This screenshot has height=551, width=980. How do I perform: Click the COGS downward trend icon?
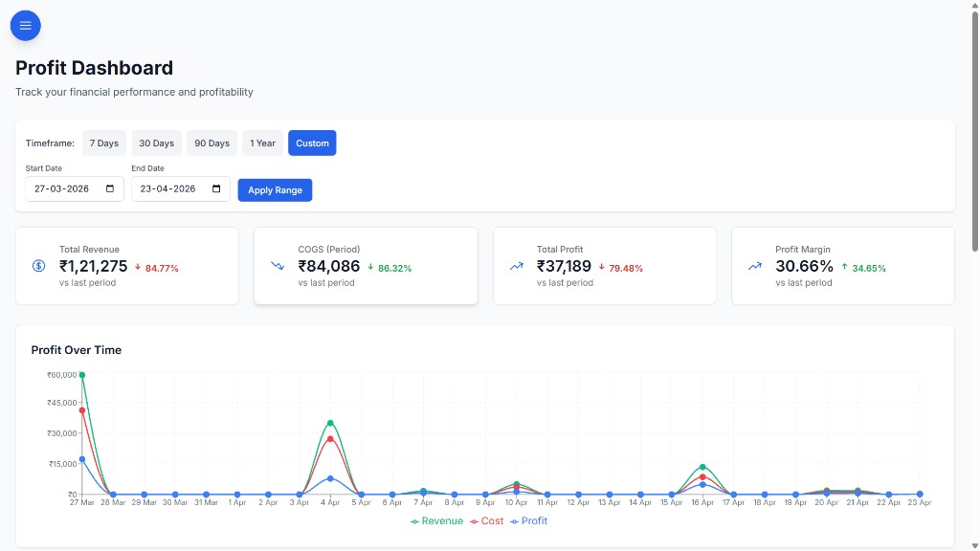pos(278,266)
